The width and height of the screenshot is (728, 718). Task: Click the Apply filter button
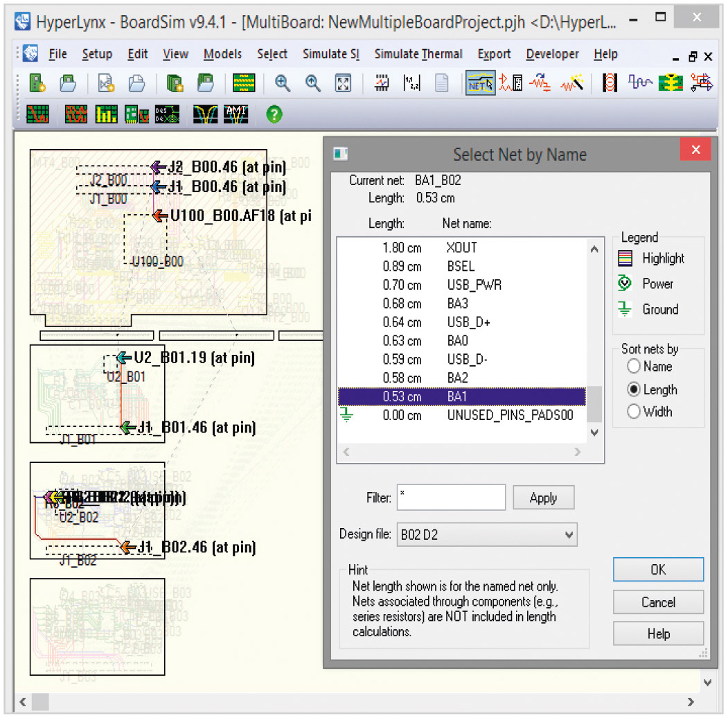click(x=543, y=498)
